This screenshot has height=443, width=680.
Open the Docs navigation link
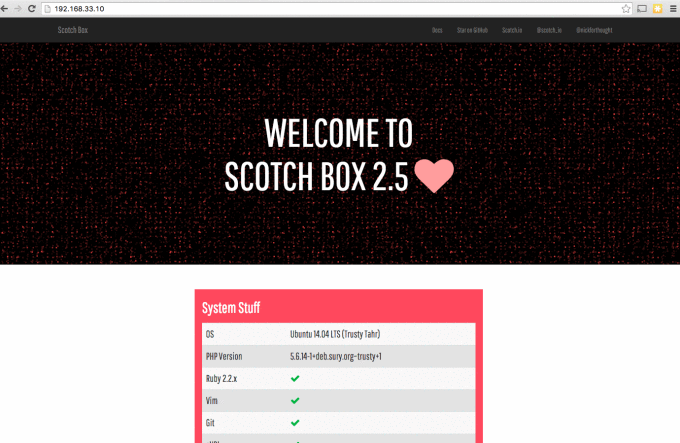coord(437,30)
